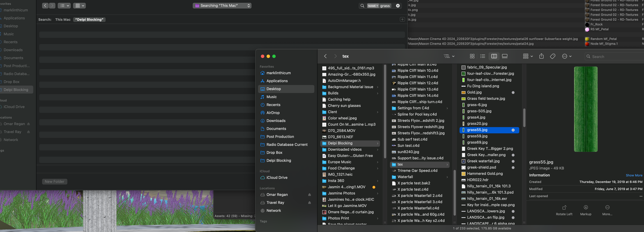
Task: Open the NAME filter dropdown in search
Action: [373, 6]
